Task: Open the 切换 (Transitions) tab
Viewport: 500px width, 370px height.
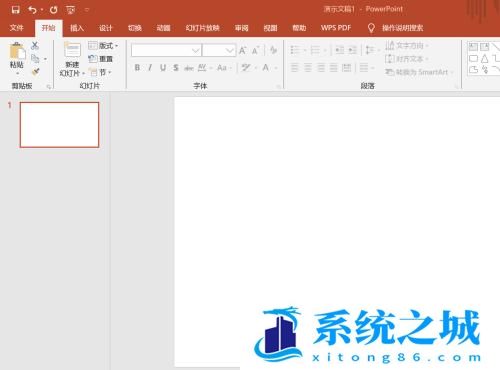Action: pos(135,28)
